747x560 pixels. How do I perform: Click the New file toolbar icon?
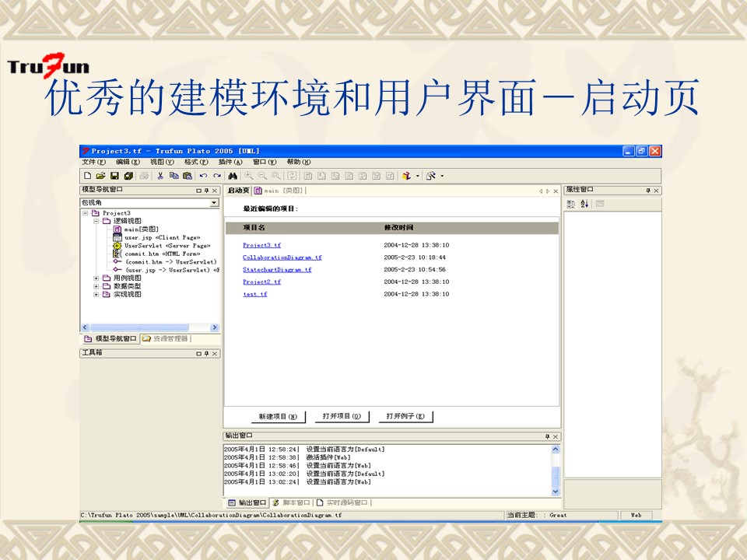(x=87, y=176)
